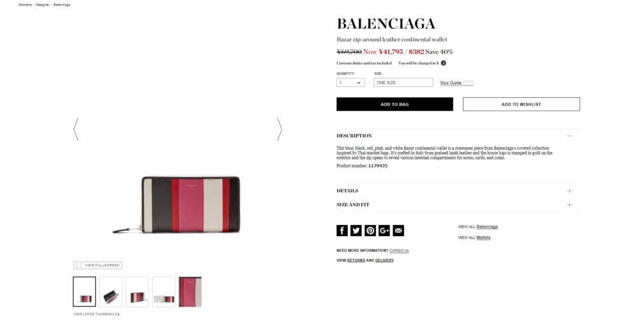Share product via Twitter icon
Viewport: 644px width, 320px height.
[356, 231]
